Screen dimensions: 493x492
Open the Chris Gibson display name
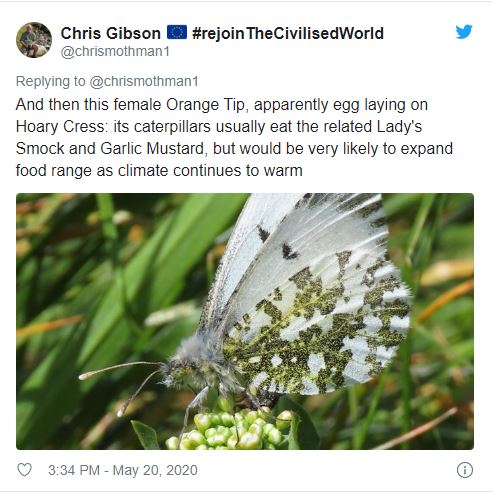tap(111, 33)
